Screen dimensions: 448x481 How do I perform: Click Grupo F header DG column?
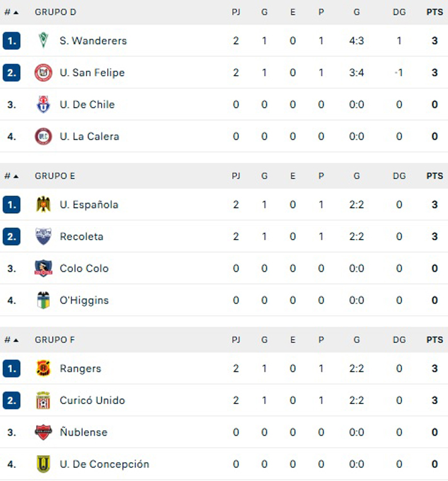[x=399, y=340]
